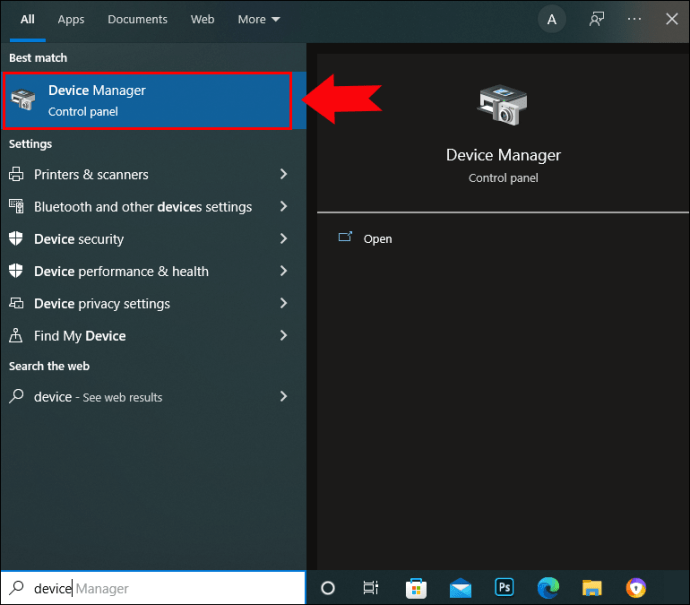Screen dimensions: 690x605
Task: Close the search panel with X
Action: [x=672, y=19]
